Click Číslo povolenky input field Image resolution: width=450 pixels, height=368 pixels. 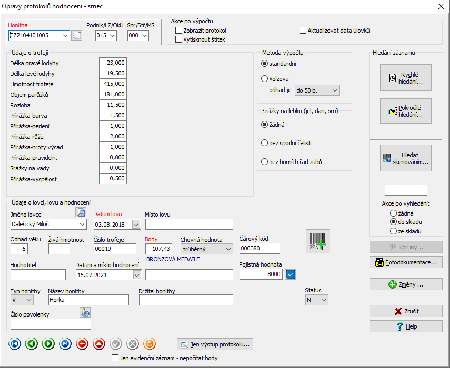(51, 324)
